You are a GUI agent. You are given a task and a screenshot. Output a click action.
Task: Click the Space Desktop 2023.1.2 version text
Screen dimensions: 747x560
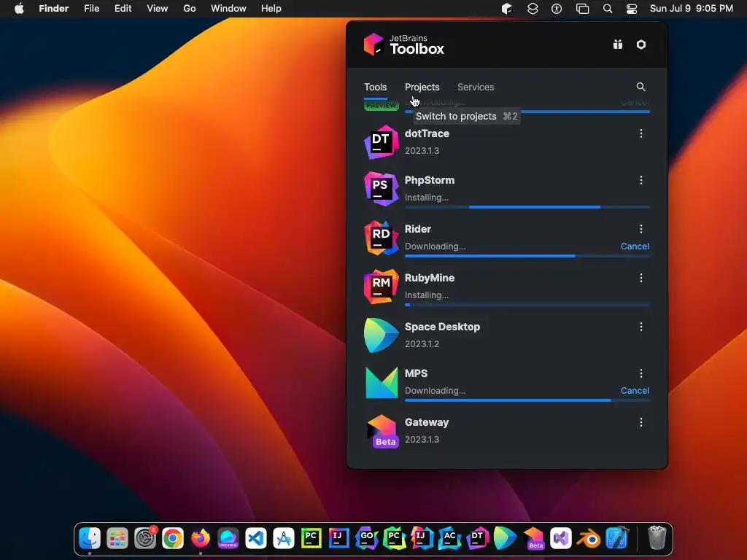(x=422, y=344)
